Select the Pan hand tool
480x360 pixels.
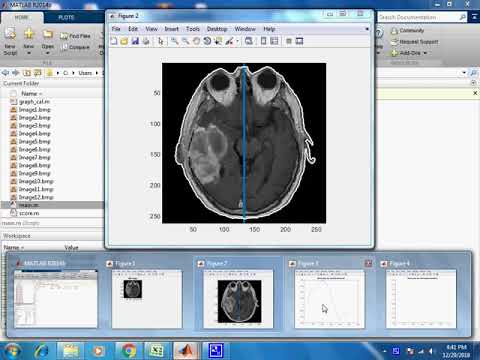196,41
